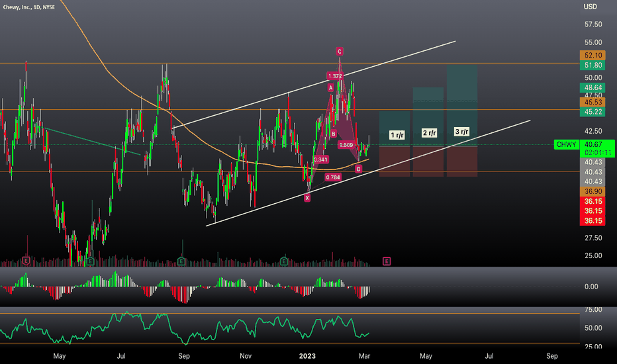Click the earnings E marker just before Jul 2022

90,261
